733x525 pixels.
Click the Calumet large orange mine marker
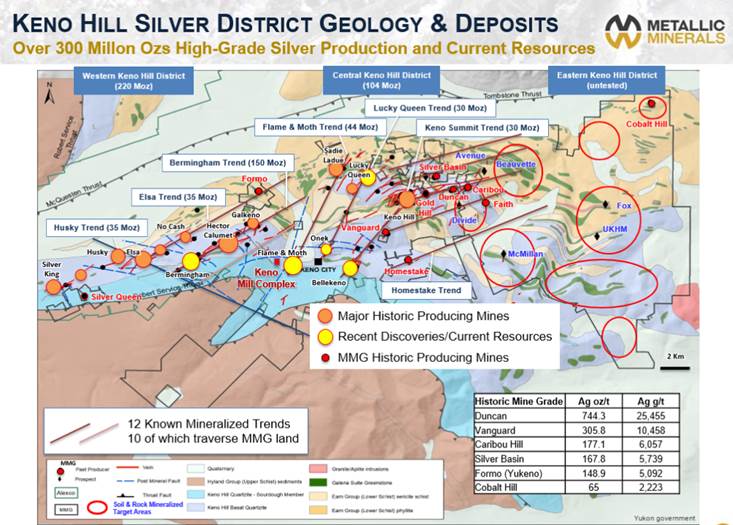coord(228,244)
